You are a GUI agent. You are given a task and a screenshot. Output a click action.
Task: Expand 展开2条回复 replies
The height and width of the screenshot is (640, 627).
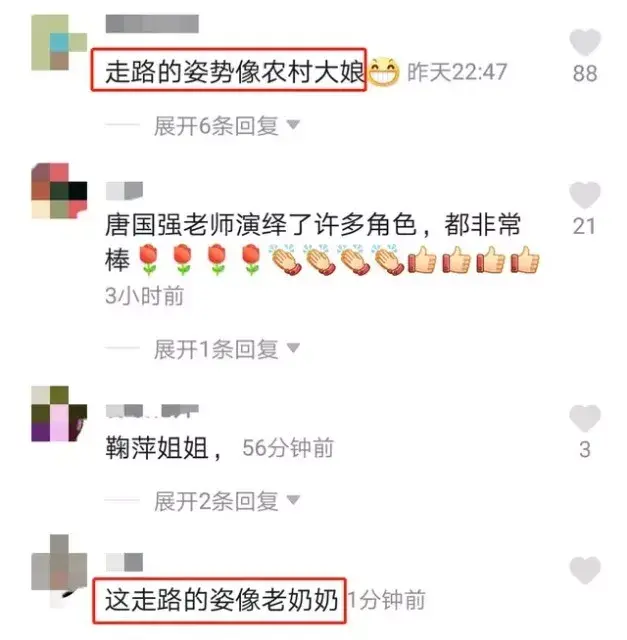tap(227, 501)
